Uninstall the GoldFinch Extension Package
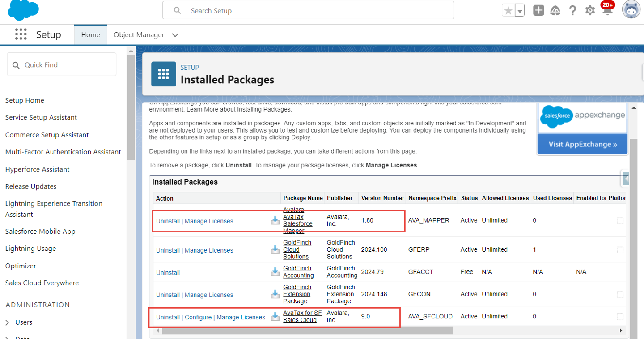Screen dimensions: 644x339 (x=168, y=295)
